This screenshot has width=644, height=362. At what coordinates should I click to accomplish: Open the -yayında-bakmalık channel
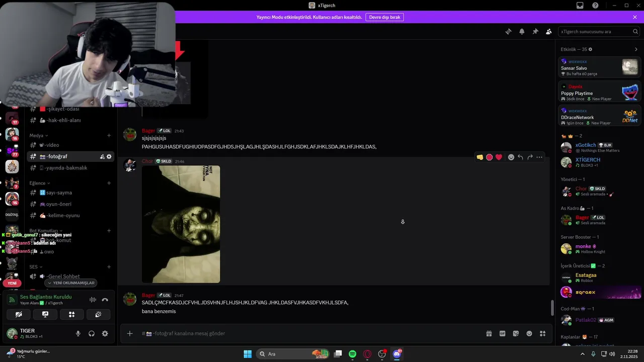pos(70,168)
